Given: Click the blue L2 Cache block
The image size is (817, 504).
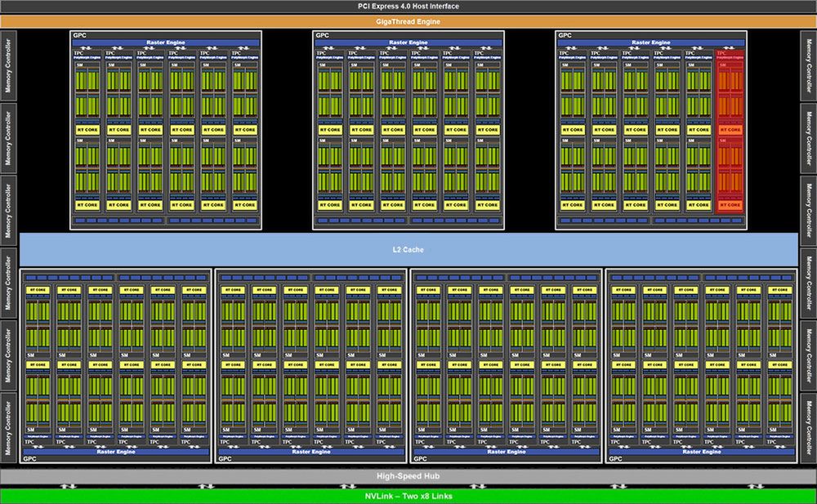Looking at the screenshot, I should 408,250.
